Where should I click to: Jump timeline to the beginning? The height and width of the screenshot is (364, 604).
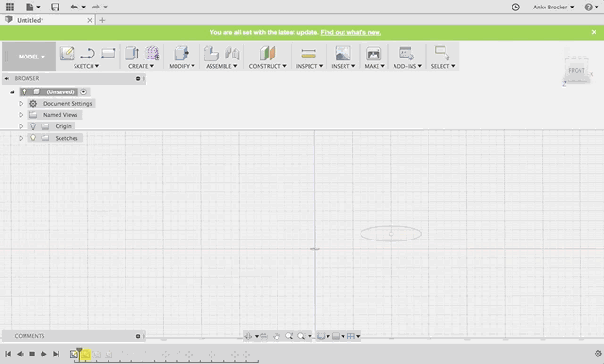pyautogui.click(x=8, y=354)
